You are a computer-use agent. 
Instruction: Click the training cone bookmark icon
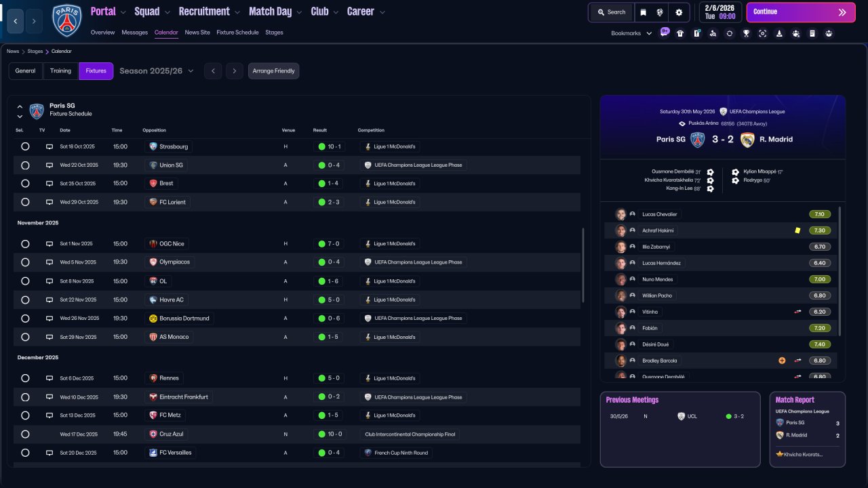[x=779, y=33]
